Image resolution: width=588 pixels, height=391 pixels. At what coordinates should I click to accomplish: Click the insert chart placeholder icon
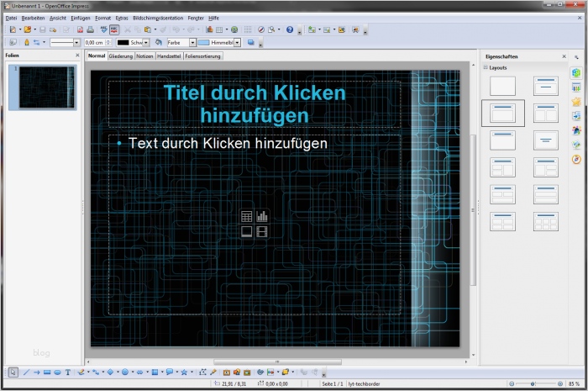(x=262, y=216)
